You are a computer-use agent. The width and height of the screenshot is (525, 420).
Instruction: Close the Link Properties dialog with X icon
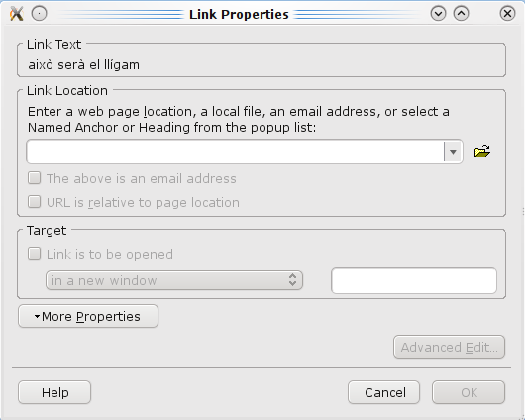507,14
